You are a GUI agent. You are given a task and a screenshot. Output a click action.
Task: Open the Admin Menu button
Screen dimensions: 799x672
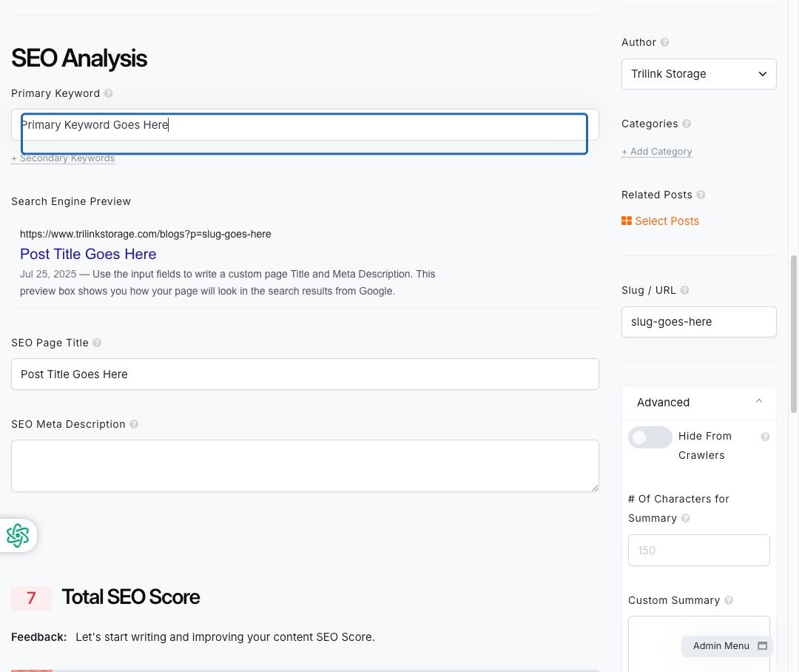point(727,646)
